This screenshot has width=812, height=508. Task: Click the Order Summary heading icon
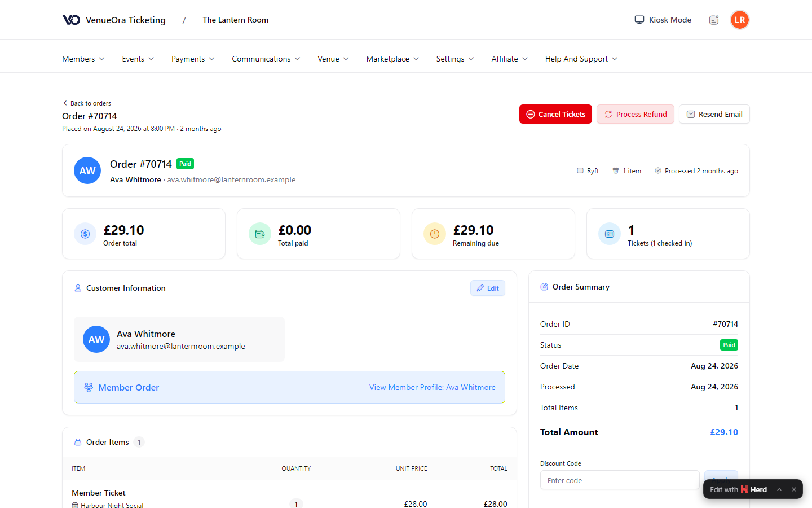(544, 287)
